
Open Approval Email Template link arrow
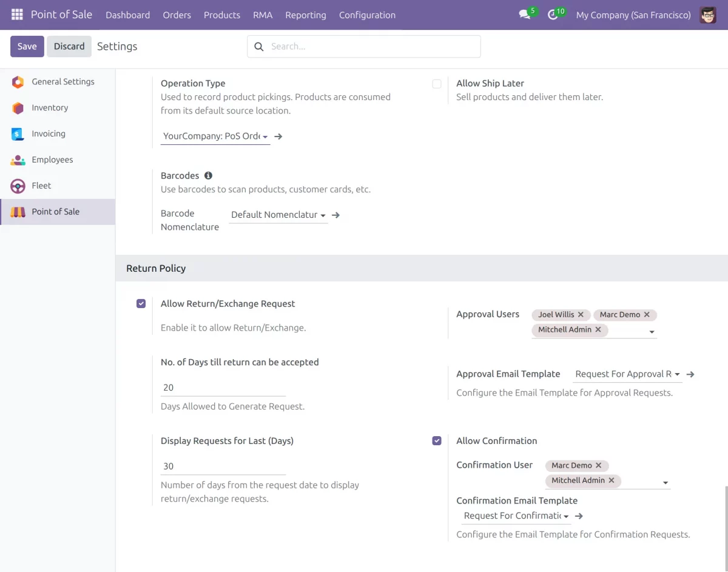pos(690,374)
